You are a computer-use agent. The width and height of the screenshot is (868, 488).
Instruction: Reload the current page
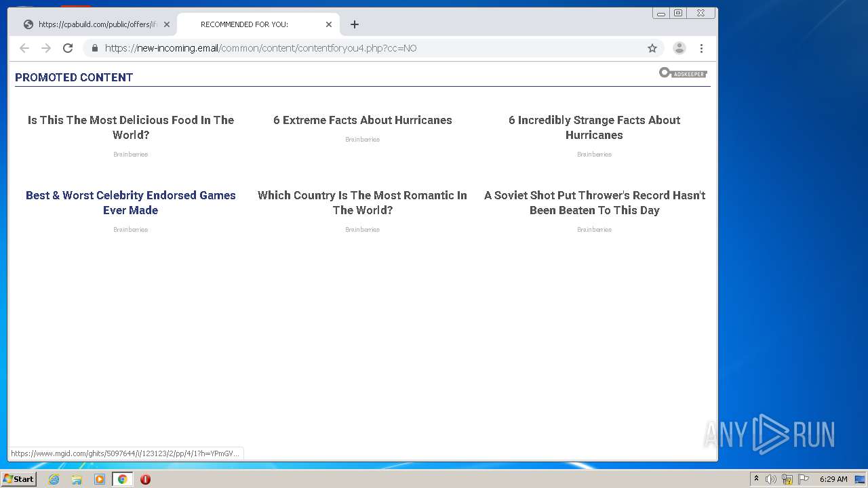[68, 48]
